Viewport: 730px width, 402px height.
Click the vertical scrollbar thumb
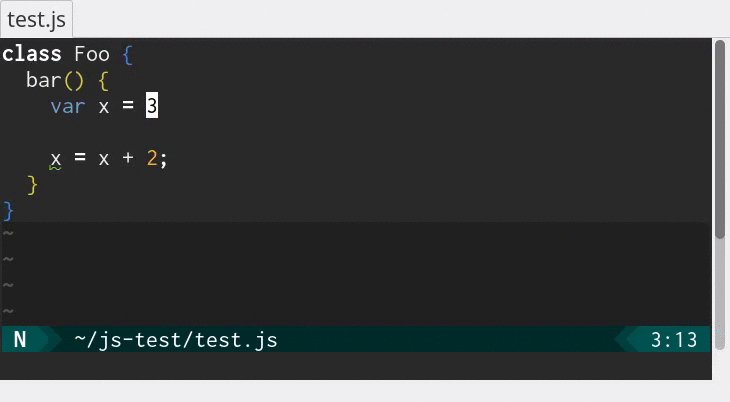coord(720,140)
